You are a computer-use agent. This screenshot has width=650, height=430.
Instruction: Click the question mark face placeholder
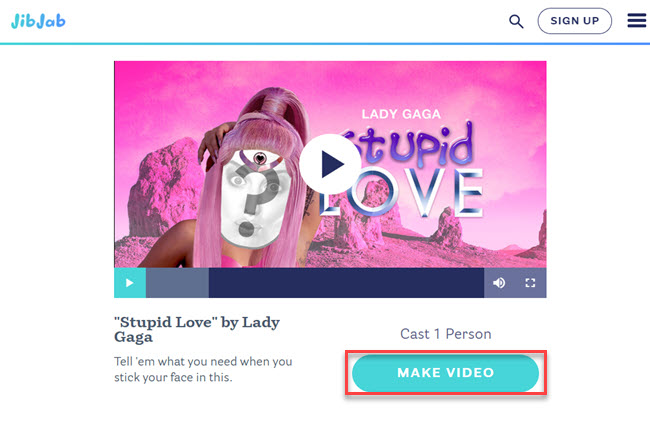(x=253, y=199)
